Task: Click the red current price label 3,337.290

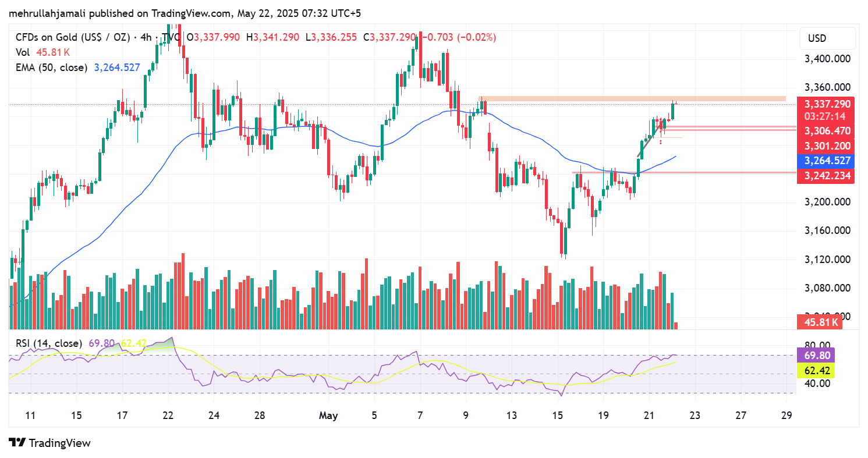Action: 827,104
